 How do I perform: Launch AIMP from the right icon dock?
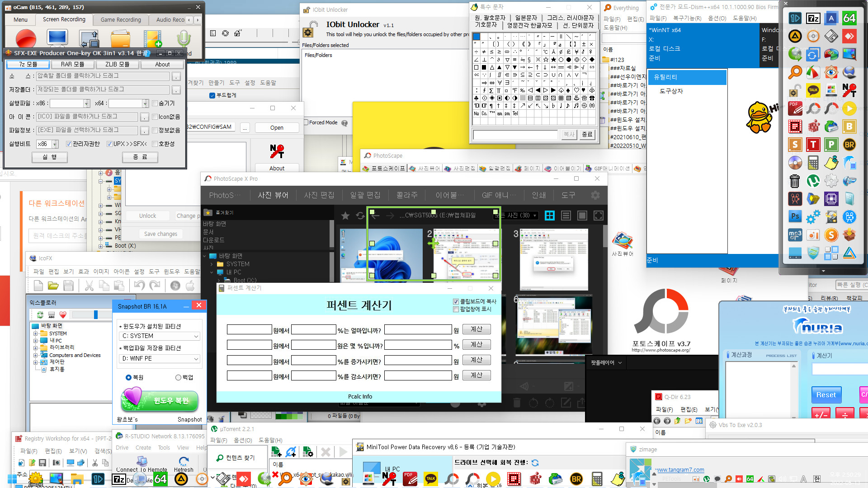point(795,36)
